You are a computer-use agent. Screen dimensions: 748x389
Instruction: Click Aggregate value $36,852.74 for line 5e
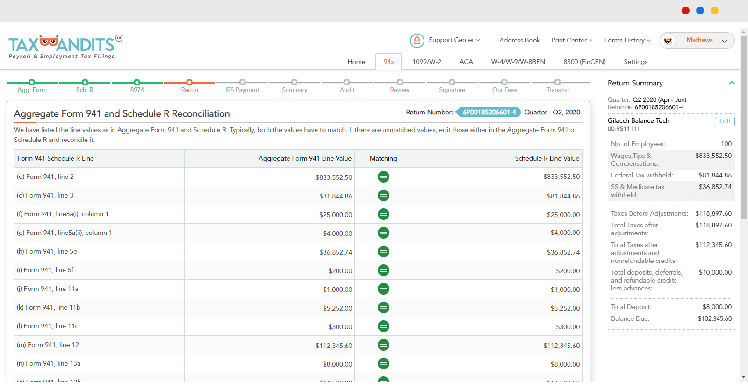pos(335,252)
